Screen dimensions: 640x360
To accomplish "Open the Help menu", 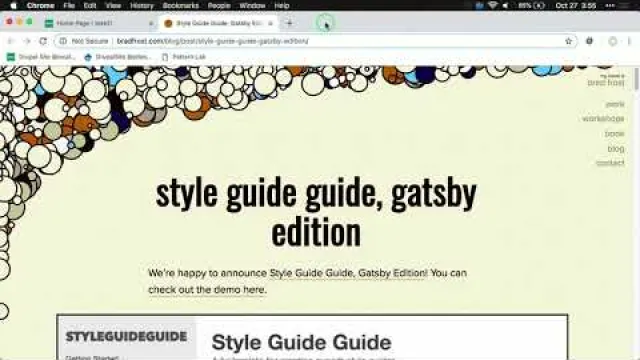I will click(282, 6).
